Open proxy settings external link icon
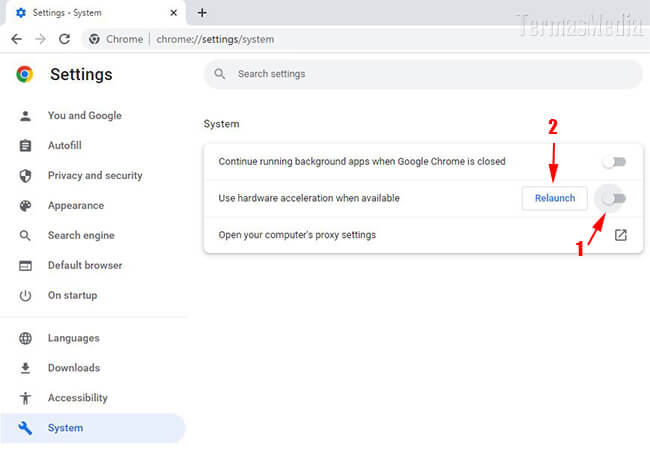 coord(621,235)
